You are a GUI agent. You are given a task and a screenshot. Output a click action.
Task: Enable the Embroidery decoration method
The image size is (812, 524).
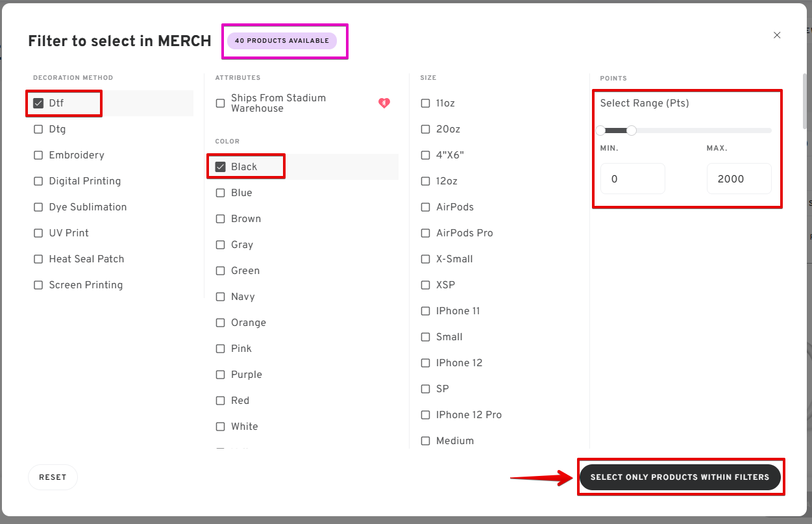[x=38, y=155]
